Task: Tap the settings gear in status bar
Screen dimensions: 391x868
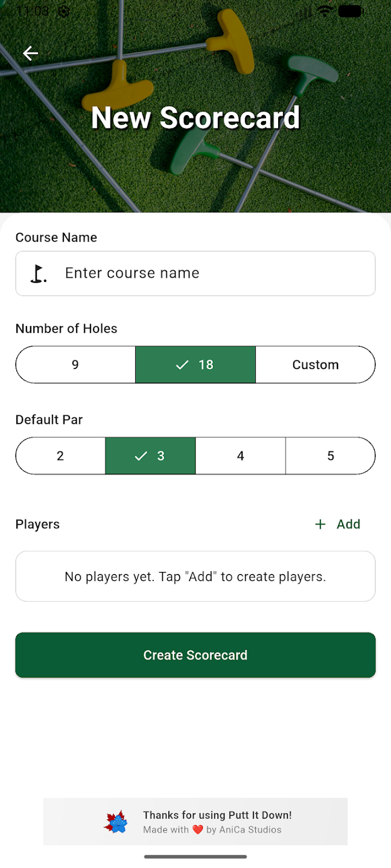Action: click(x=64, y=11)
